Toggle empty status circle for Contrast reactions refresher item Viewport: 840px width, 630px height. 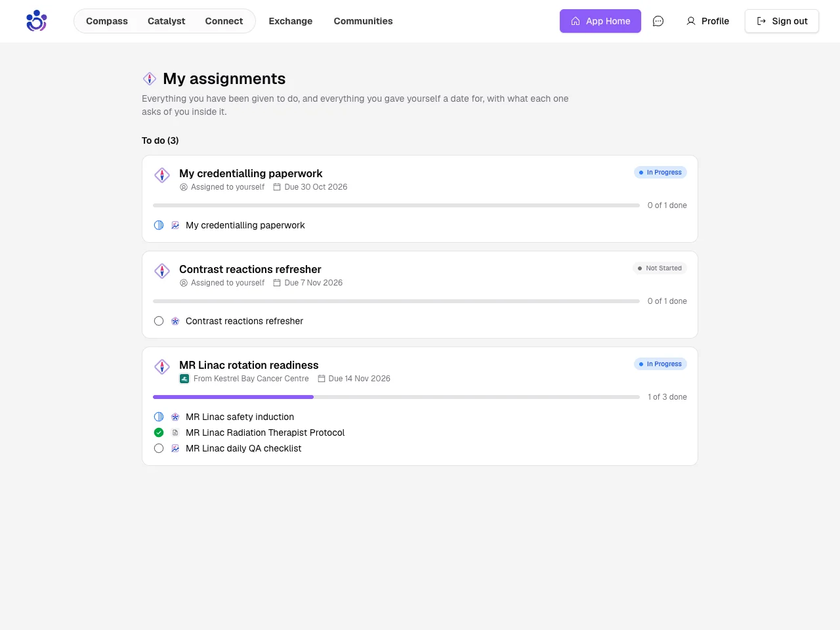coord(159,321)
